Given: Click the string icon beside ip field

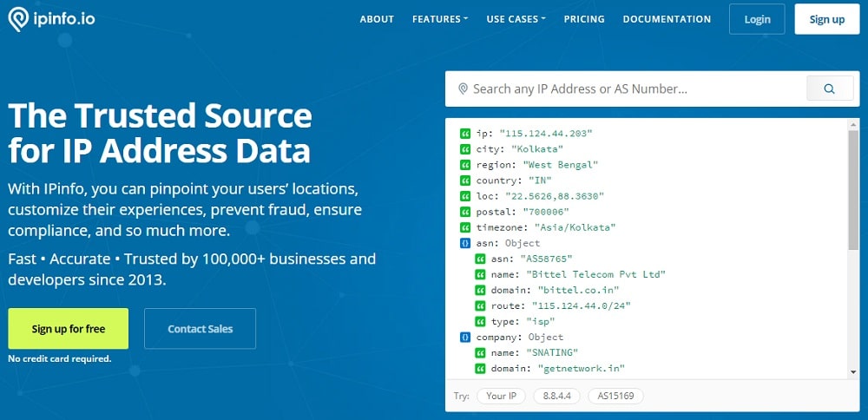Looking at the screenshot, I should pyautogui.click(x=465, y=134).
